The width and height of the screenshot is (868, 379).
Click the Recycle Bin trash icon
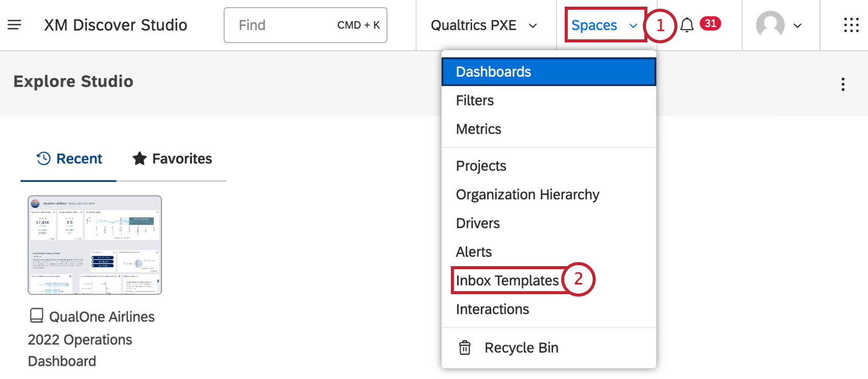coord(465,348)
